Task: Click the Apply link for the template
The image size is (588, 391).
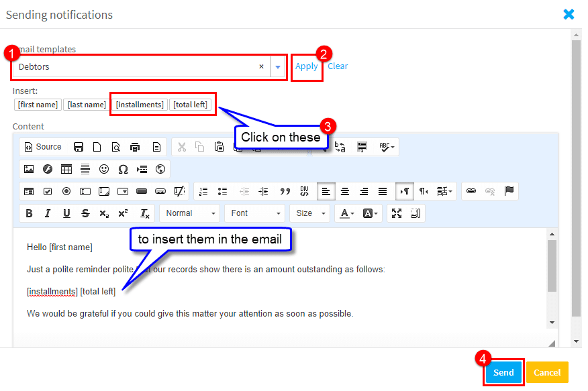Action: coord(307,66)
